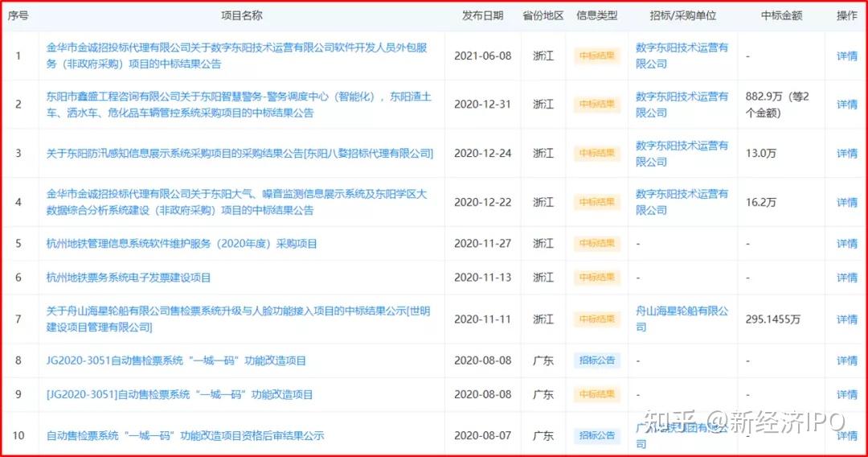
Task: Open 数字东阳技术运营有限公司 in row 1
Action: [682, 56]
